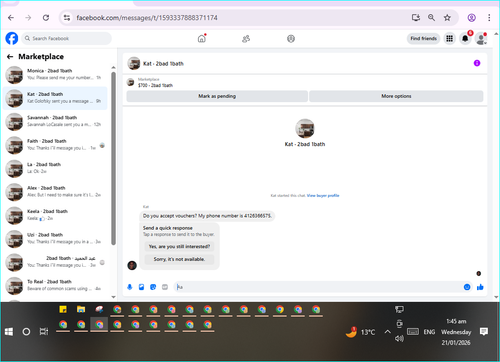Open the account avatar dropdown
Image resolution: width=500 pixels, height=362 pixels.
pyautogui.click(x=481, y=39)
